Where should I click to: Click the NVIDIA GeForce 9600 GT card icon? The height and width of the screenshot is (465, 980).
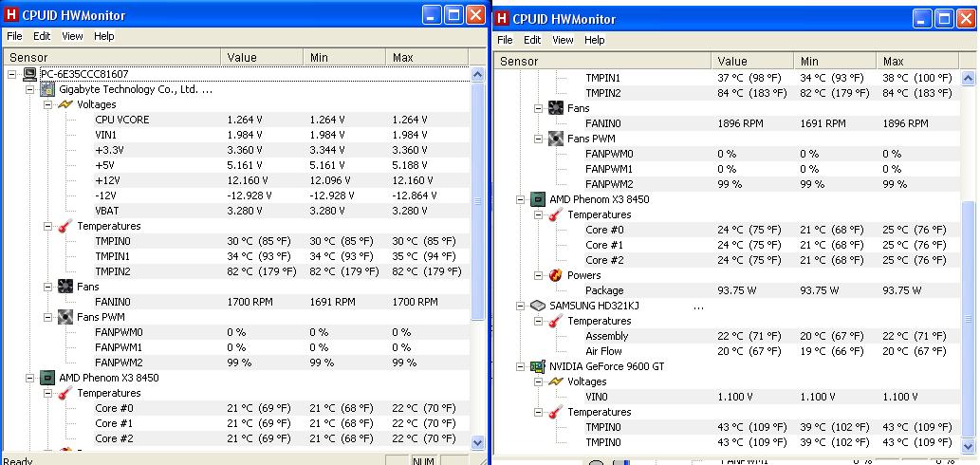pyautogui.click(x=538, y=366)
